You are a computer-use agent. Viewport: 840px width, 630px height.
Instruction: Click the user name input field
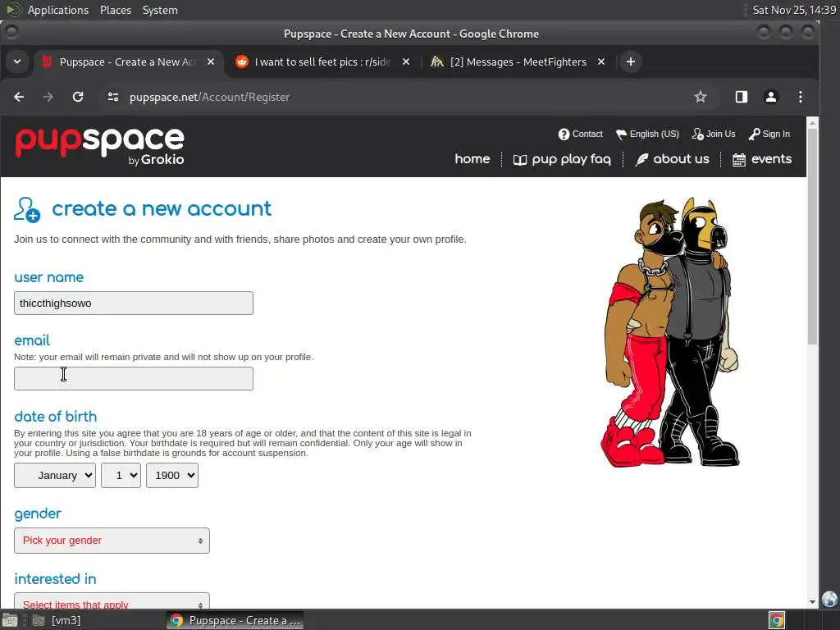click(134, 304)
